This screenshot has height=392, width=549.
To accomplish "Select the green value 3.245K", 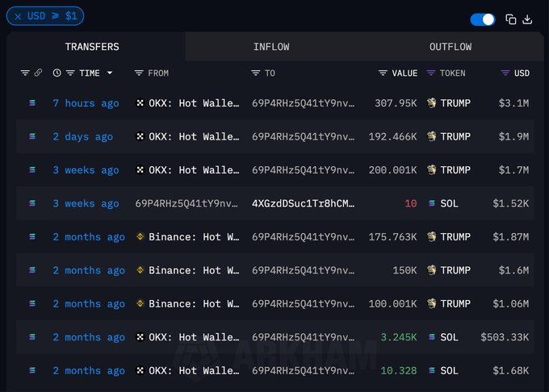I will [x=399, y=337].
